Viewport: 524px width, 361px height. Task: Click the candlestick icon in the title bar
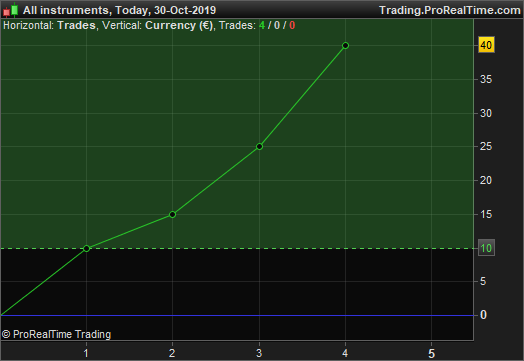pyautogui.click(x=10, y=10)
